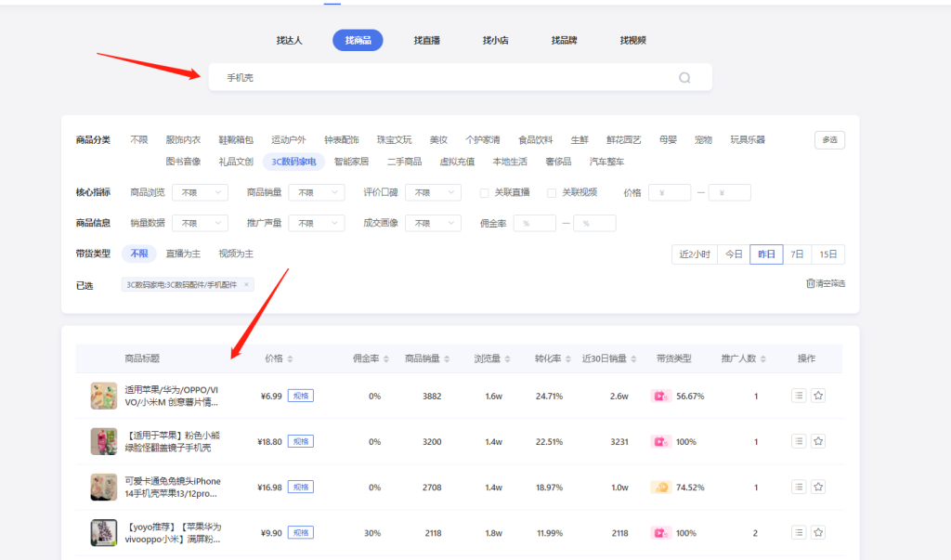Image resolution: width=951 pixels, height=560 pixels.
Task: Sort by 浏览量 column arrows
Action: click(x=507, y=358)
